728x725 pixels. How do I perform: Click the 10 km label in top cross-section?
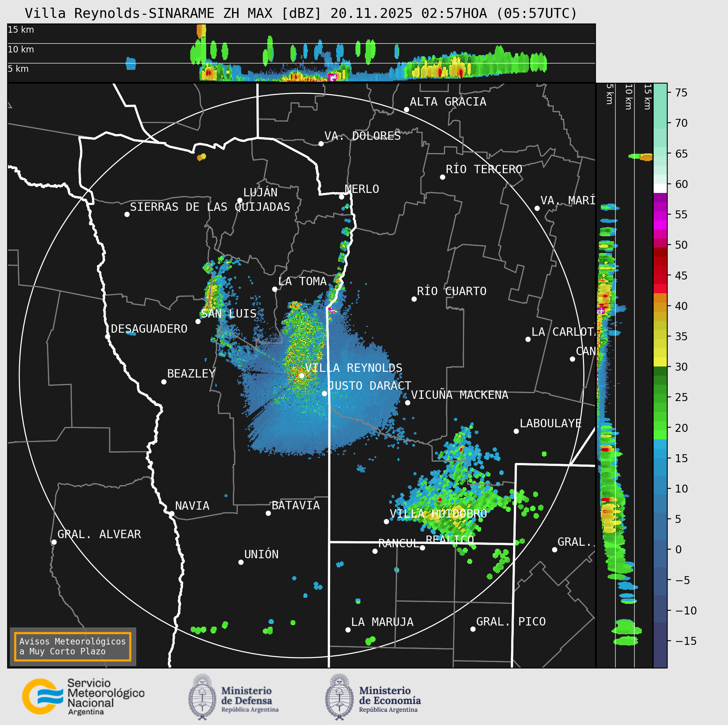21,49
